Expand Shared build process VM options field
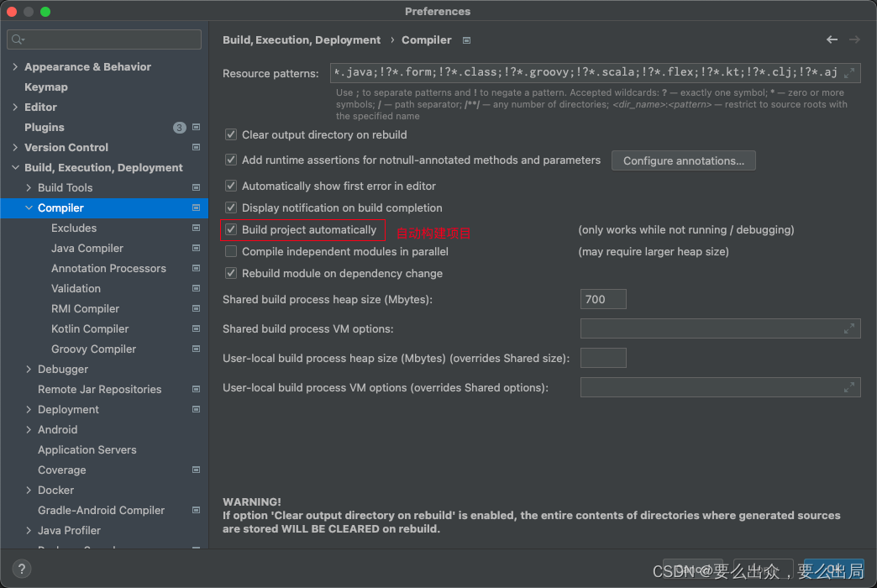877x588 pixels. coord(849,329)
